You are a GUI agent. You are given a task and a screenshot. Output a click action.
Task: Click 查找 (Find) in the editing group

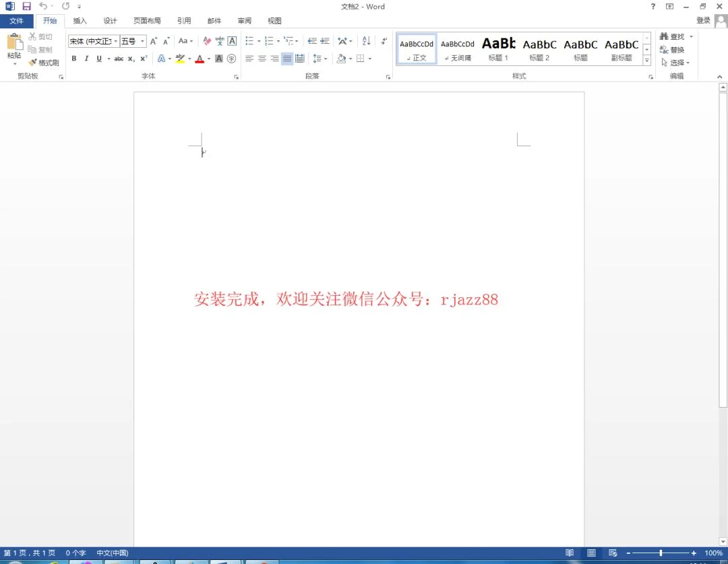(672, 36)
